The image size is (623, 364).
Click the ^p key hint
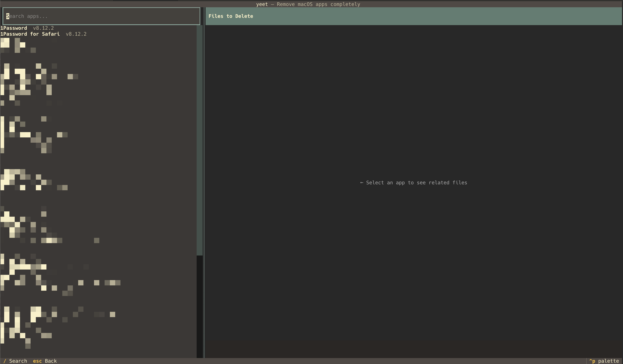tap(592, 361)
